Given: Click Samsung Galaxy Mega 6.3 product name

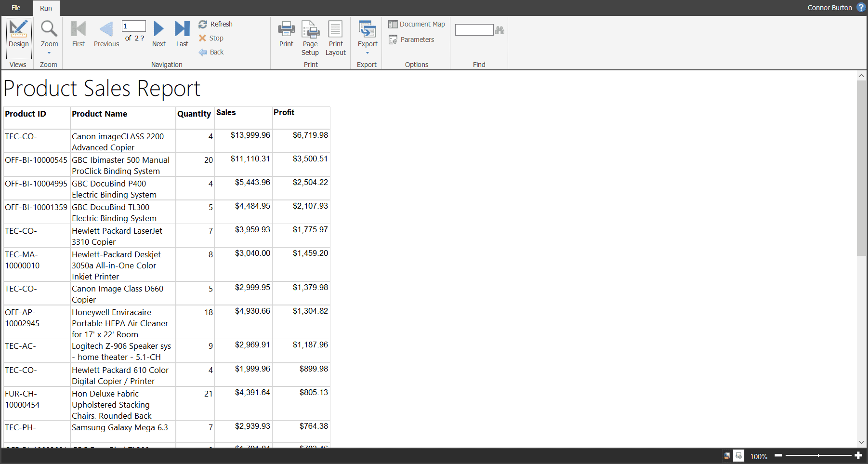Looking at the screenshot, I should (x=120, y=427).
